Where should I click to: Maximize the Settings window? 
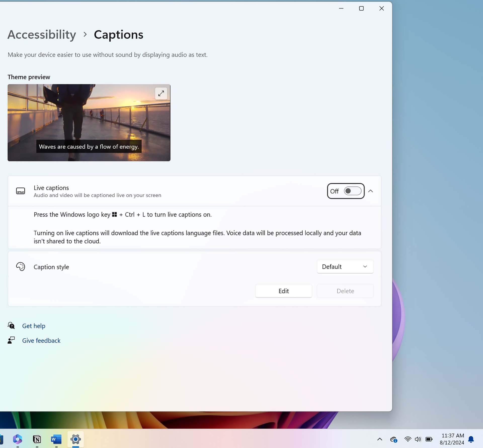[361, 8]
